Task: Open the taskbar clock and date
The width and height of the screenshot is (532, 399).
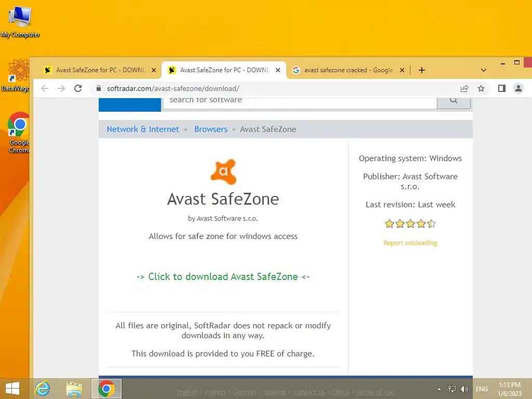Action: tap(510, 389)
